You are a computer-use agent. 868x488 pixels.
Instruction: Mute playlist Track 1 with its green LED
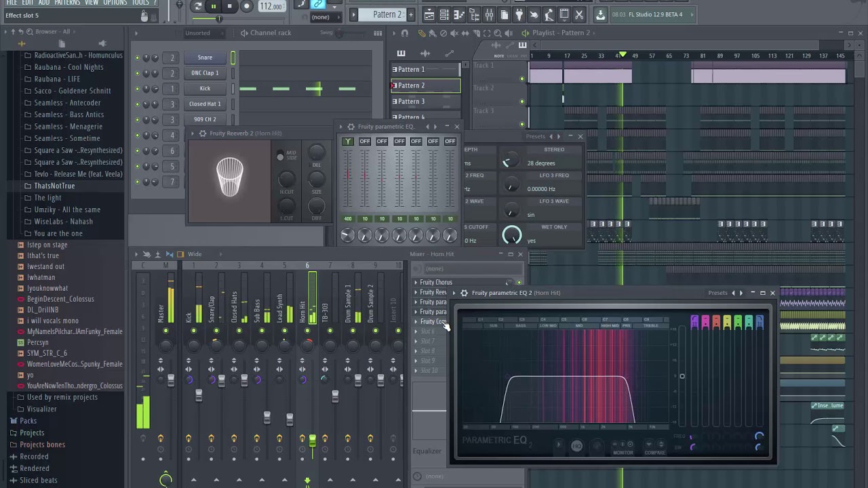click(521, 79)
